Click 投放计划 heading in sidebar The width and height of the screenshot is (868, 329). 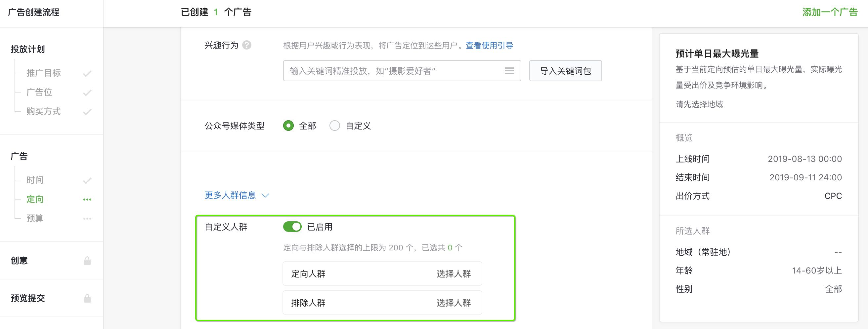tap(28, 49)
